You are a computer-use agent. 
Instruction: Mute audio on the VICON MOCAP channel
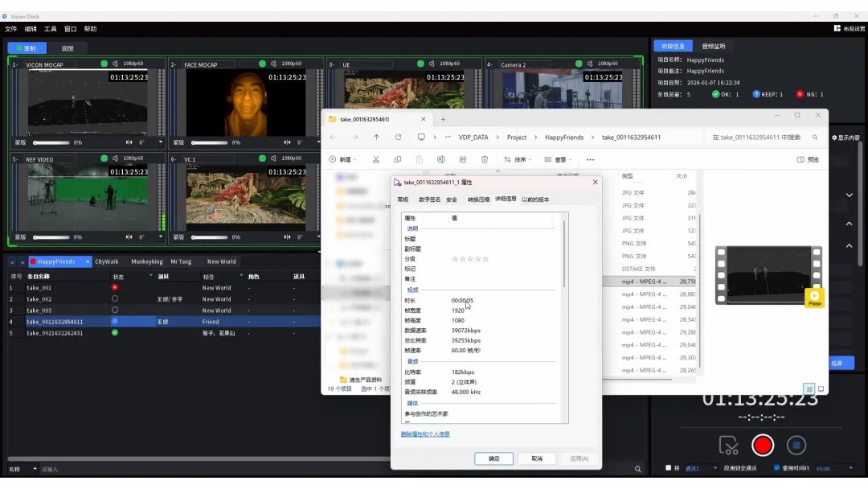pos(115,64)
